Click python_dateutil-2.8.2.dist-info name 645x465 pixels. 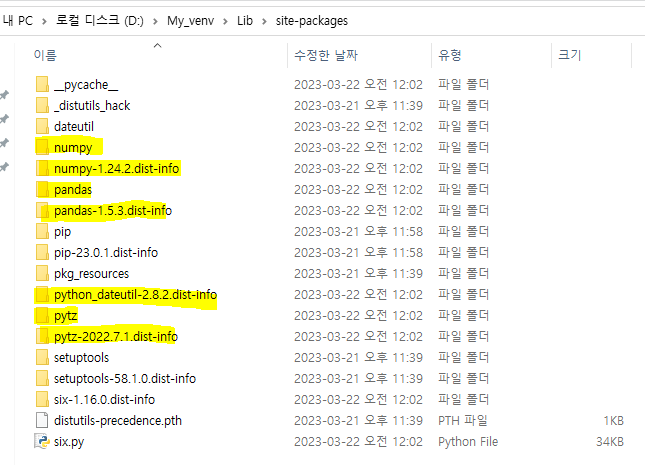tap(136, 295)
